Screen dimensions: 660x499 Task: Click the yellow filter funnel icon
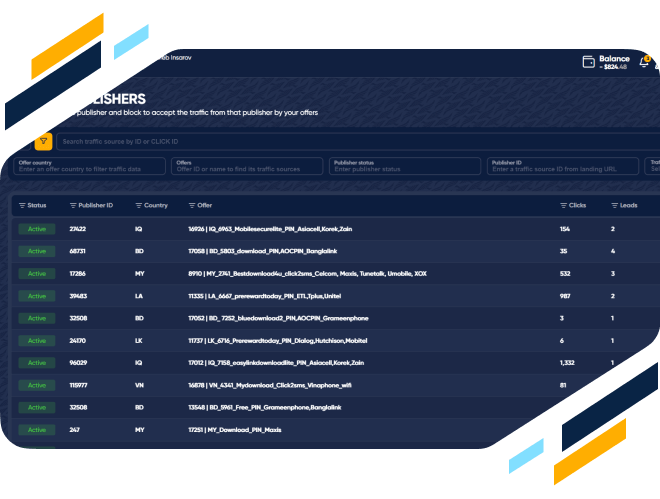point(44,142)
